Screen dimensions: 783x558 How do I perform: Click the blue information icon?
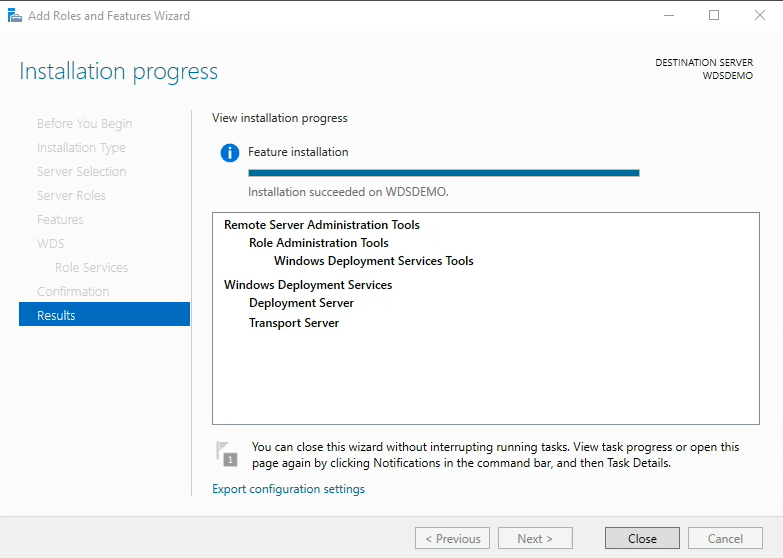pyautogui.click(x=230, y=153)
